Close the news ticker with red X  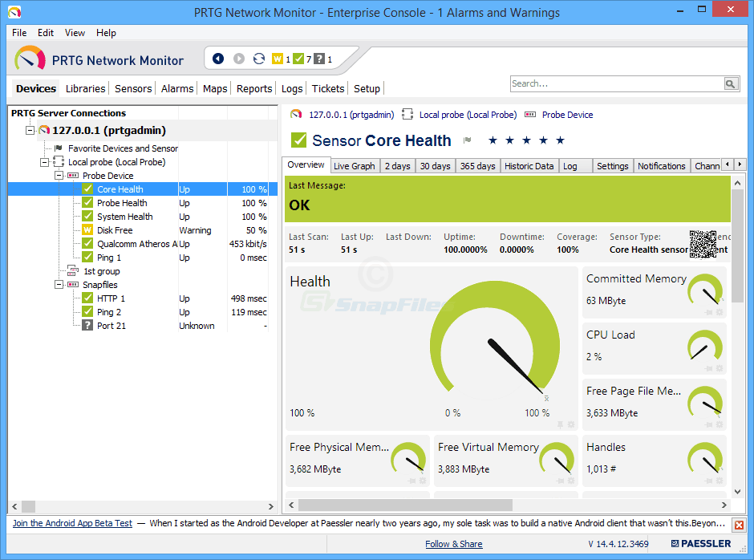(x=739, y=525)
